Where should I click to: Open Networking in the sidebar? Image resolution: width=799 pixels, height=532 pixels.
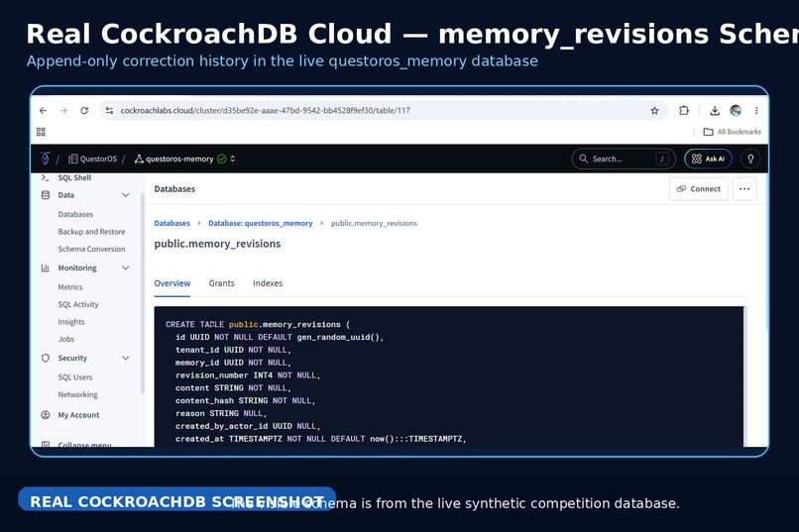coord(78,394)
